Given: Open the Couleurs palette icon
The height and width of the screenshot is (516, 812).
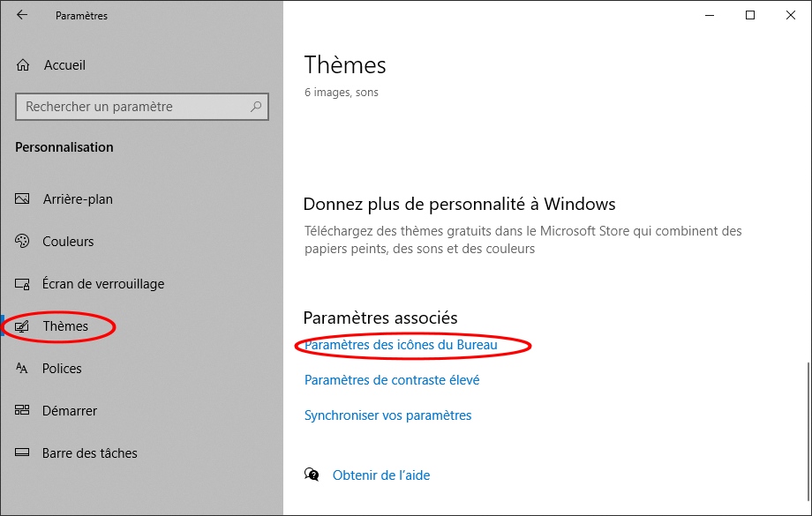Looking at the screenshot, I should (22, 241).
